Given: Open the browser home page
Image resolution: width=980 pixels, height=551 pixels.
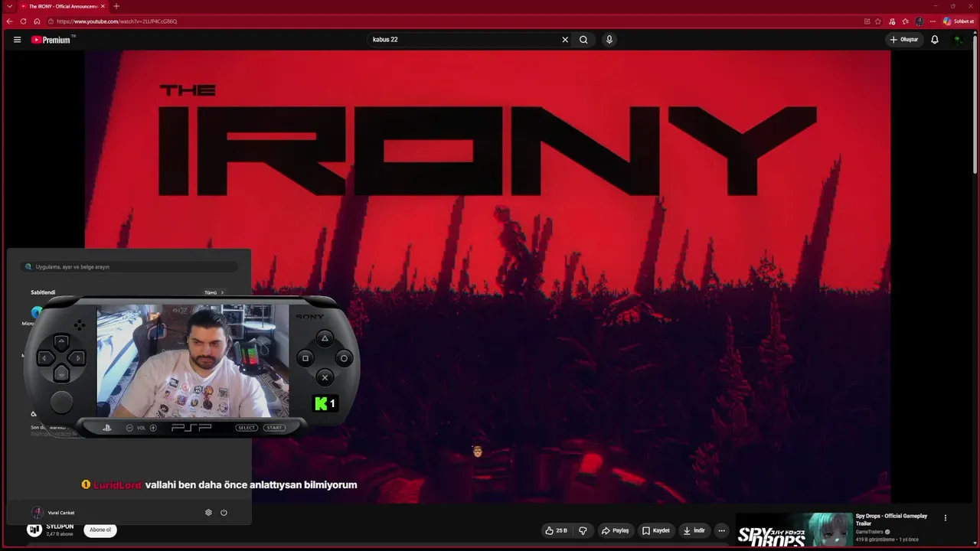Looking at the screenshot, I should click(37, 21).
